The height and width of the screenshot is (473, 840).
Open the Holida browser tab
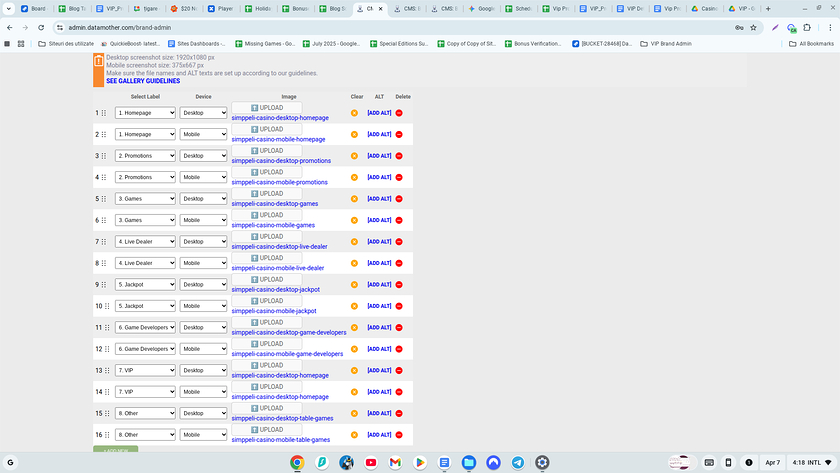tap(257, 9)
